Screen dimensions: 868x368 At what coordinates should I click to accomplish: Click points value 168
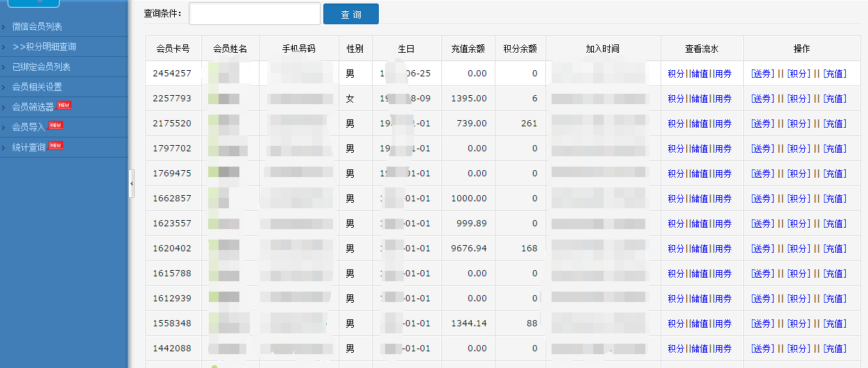529,249
